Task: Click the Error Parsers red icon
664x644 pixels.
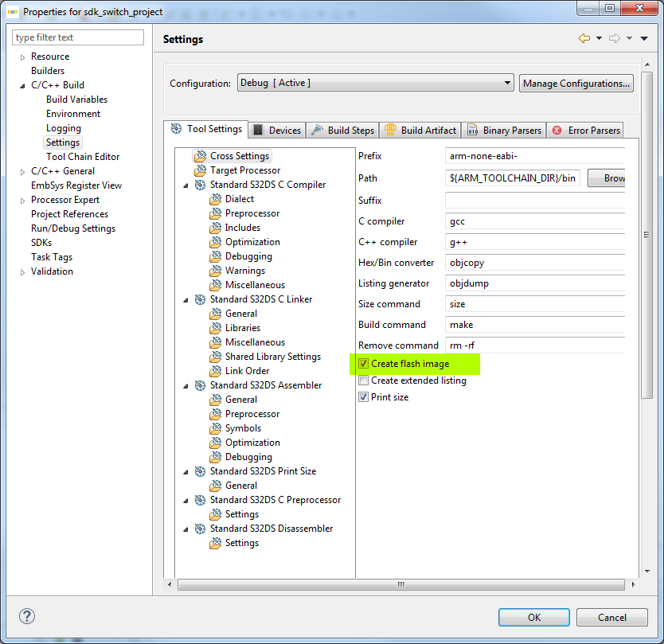Action: tap(557, 131)
